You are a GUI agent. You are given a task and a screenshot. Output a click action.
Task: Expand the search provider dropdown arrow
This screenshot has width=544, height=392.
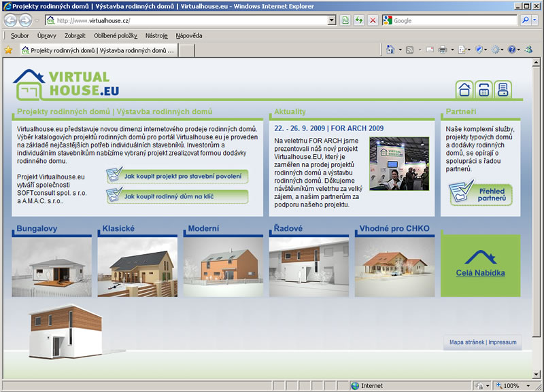(536, 20)
